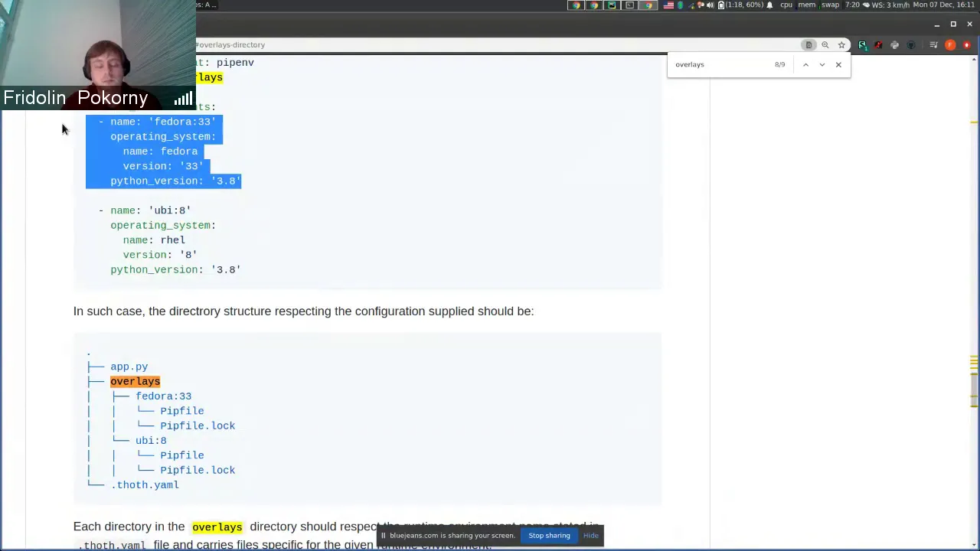Click 'app.py' in the directory tree
980x551 pixels.
[x=129, y=367]
